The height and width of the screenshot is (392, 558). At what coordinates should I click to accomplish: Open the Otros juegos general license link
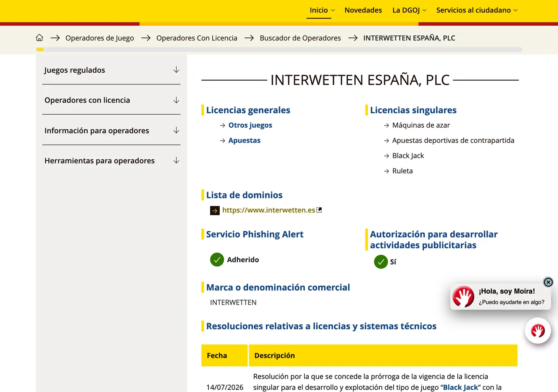[x=250, y=125]
